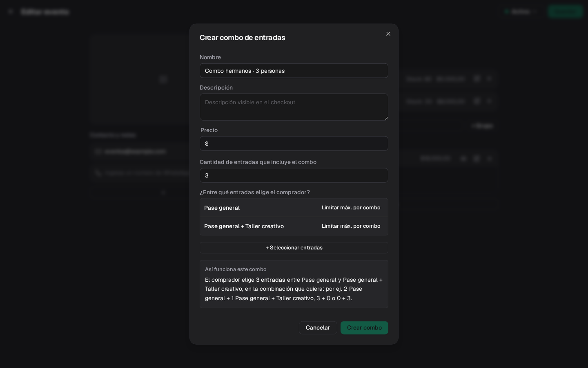Click the dialog title Crear combo de entradas

click(x=243, y=38)
